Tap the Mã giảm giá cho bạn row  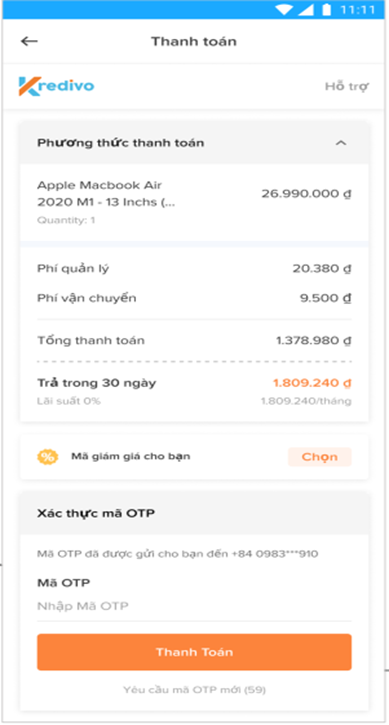pyautogui.click(x=194, y=457)
